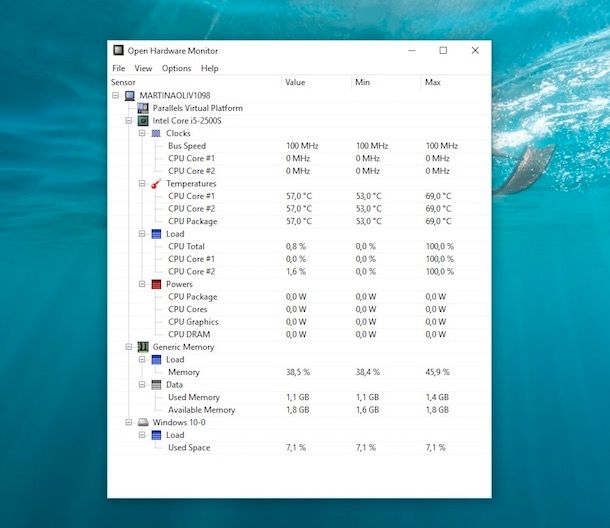Click the Parallels Virtual Platform label
The width and height of the screenshot is (610, 528).
click(198, 108)
